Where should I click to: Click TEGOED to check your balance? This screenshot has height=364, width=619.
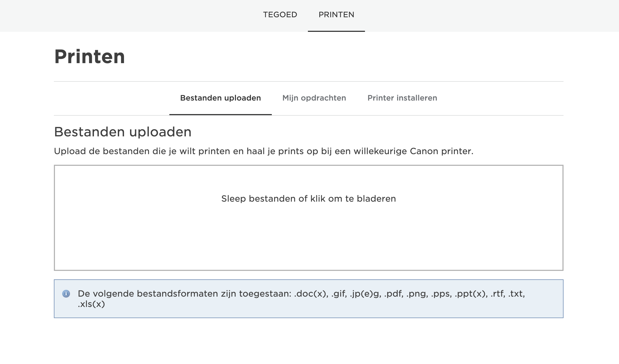(x=280, y=15)
